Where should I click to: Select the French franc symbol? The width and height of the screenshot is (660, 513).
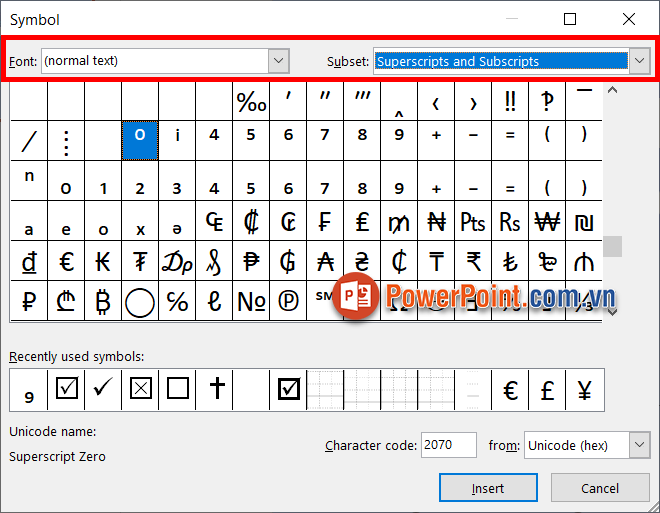point(325,221)
